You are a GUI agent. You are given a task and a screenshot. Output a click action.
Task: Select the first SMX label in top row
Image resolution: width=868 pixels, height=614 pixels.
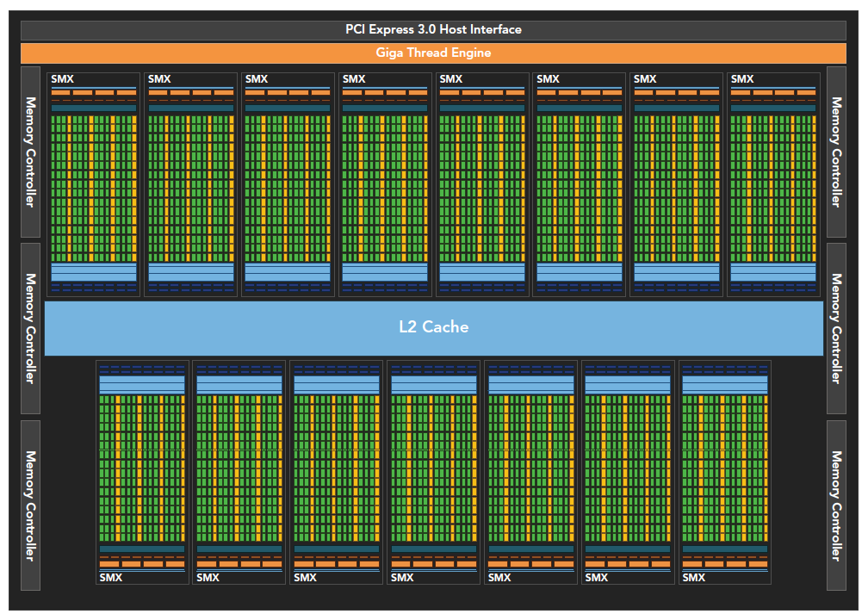[62, 79]
